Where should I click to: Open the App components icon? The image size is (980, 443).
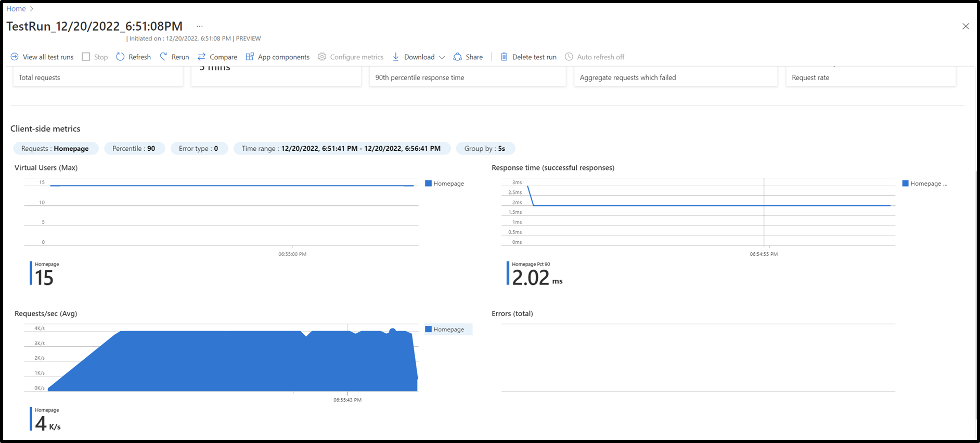250,57
